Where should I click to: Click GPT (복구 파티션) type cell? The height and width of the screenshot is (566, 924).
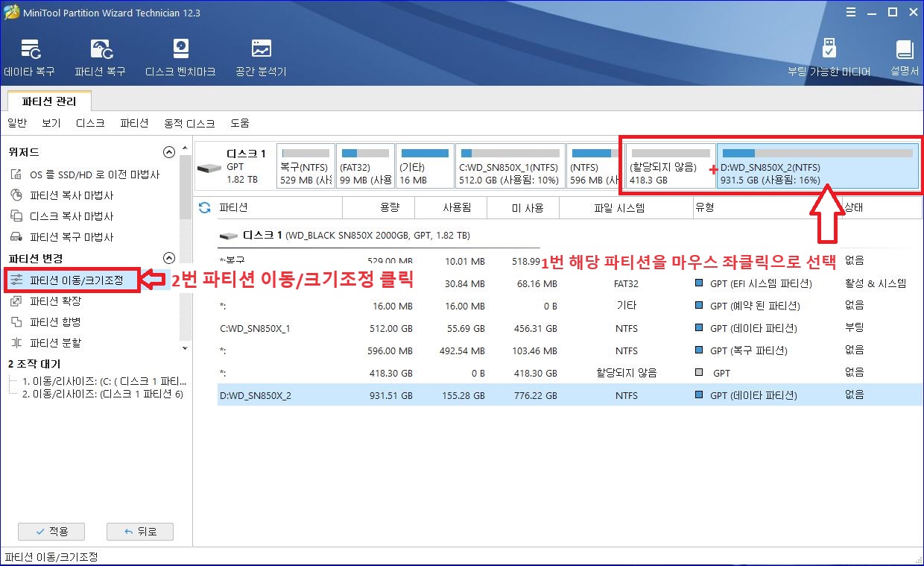click(x=741, y=350)
